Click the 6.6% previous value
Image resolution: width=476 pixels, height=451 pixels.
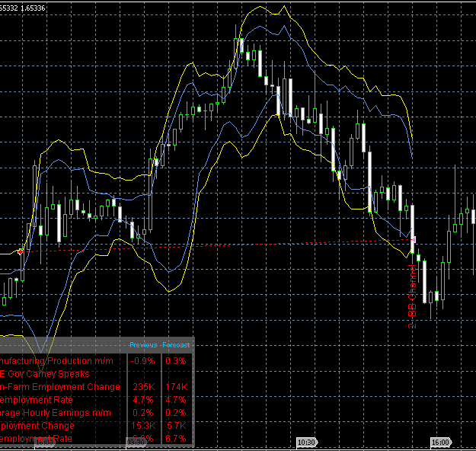coord(143,439)
